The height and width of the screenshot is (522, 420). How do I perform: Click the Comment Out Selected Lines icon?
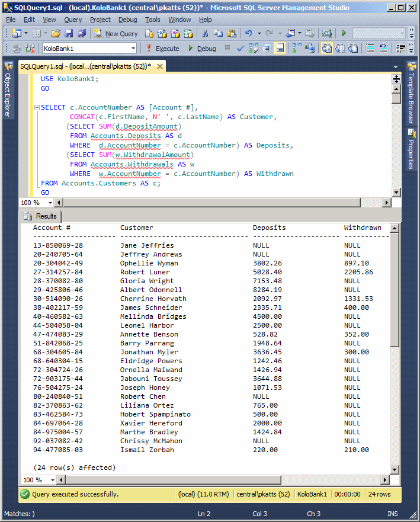[370, 48]
